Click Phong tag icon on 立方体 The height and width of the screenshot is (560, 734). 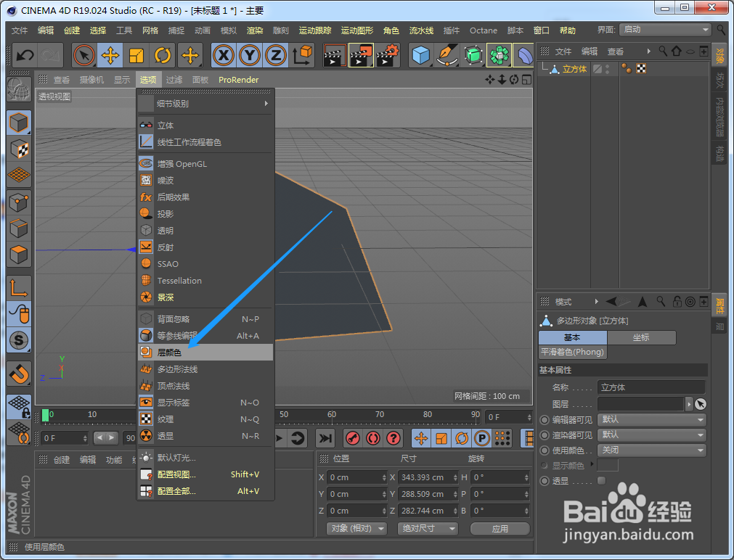(627, 69)
